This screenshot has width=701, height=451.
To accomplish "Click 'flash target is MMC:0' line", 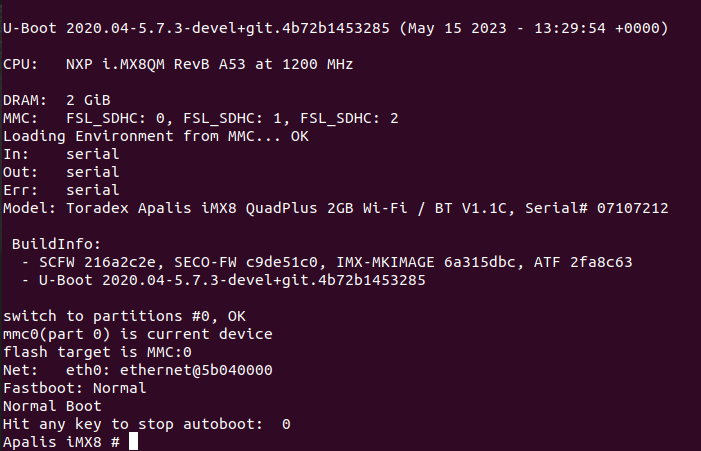I will point(97,352).
